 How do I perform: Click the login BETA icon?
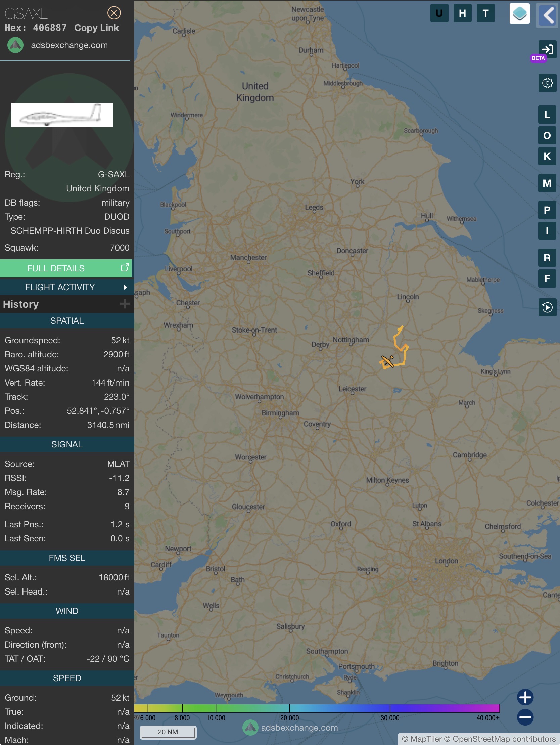click(x=547, y=49)
